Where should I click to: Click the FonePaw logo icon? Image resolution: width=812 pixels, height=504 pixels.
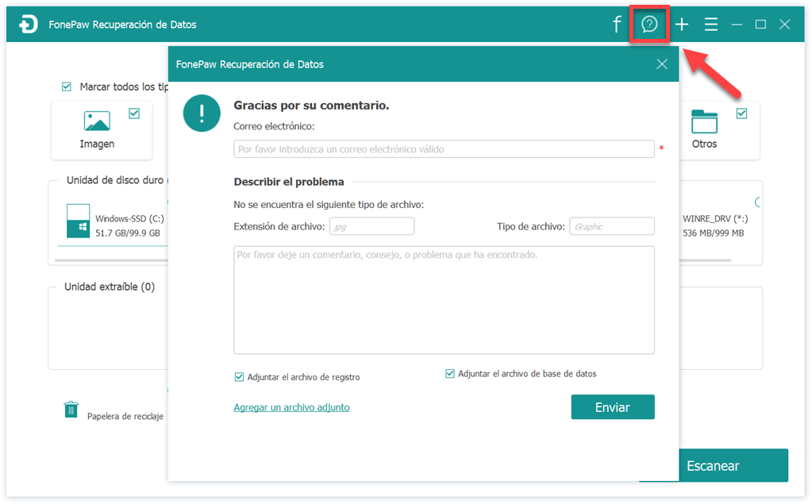(29, 25)
